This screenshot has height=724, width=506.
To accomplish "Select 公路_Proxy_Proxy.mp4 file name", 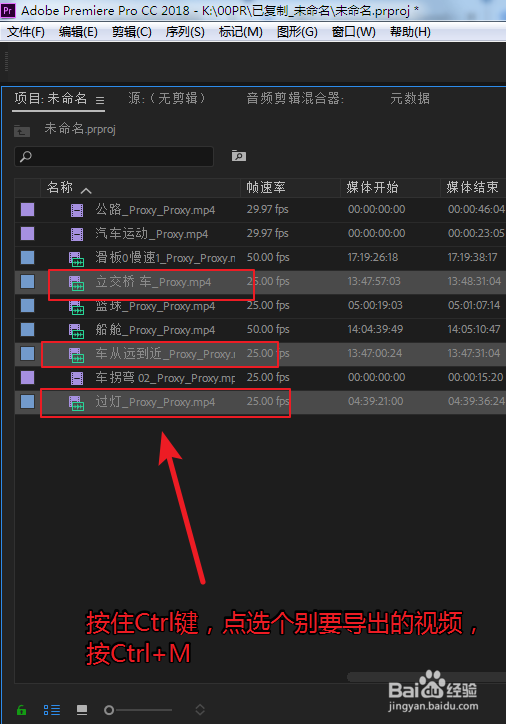I will click(x=155, y=210).
